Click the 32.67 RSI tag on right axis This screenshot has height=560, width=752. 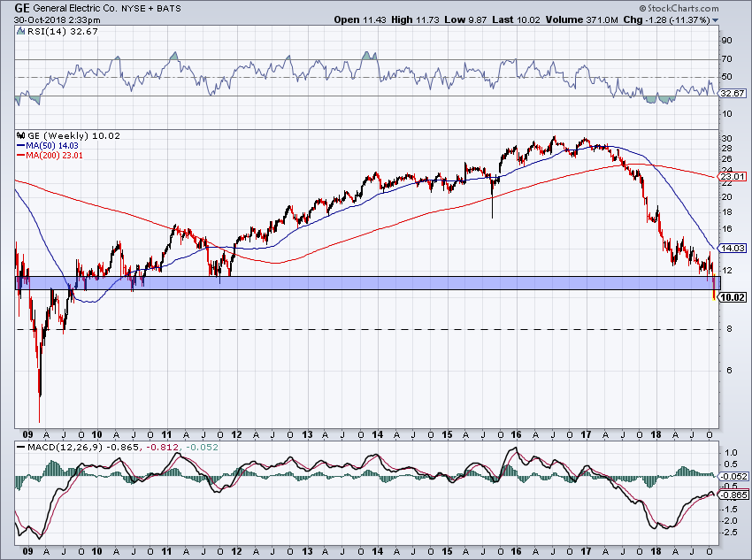pos(733,94)
